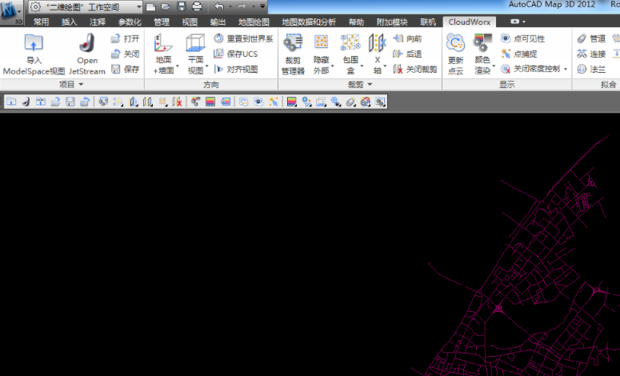Switch to the 地图数据和分析 ribbon tab
Screen dimensions: 620x376
pyautogui.click(x=309, y=22)
